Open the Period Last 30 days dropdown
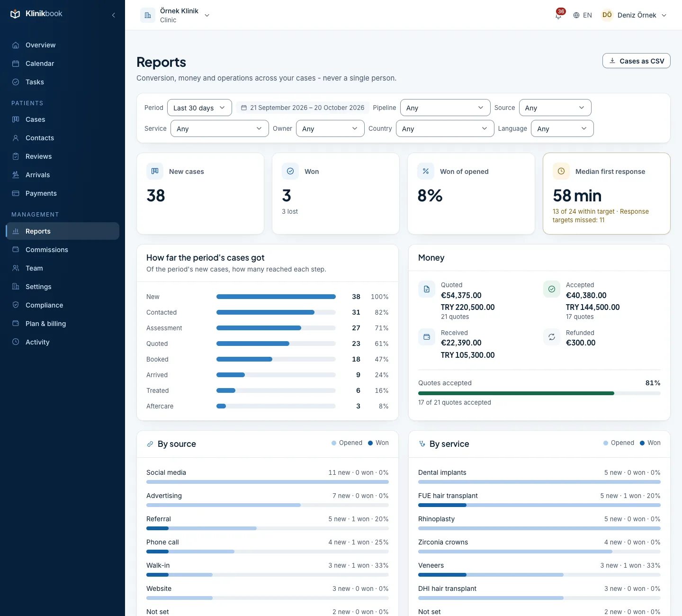682x616 pixels. (199, 108)
